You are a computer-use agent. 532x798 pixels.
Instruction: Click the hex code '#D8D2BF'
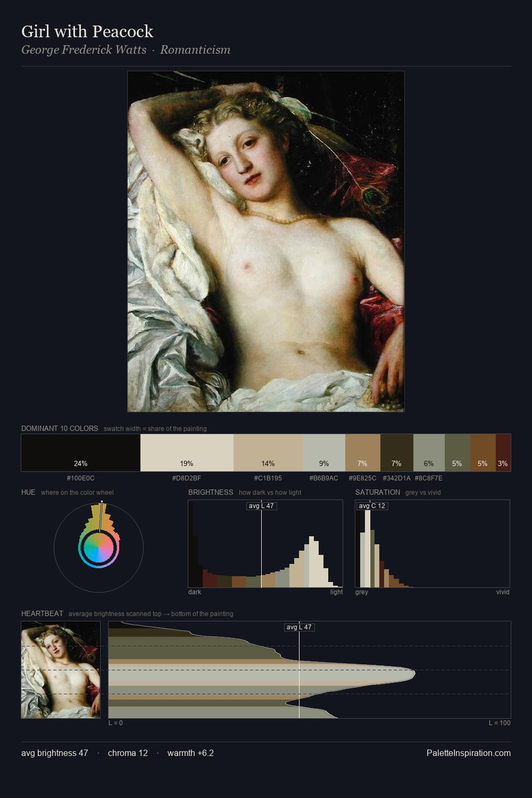(187, 478)
